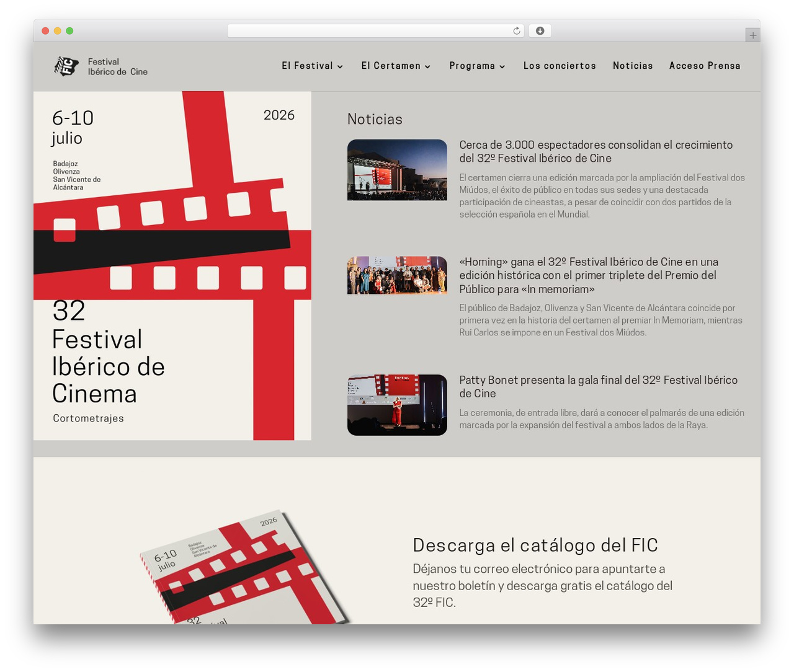The width and height of the screenshot is (794, 672).
Task: Click the outdoor screening news thumbnail
Action: point(397,170)
